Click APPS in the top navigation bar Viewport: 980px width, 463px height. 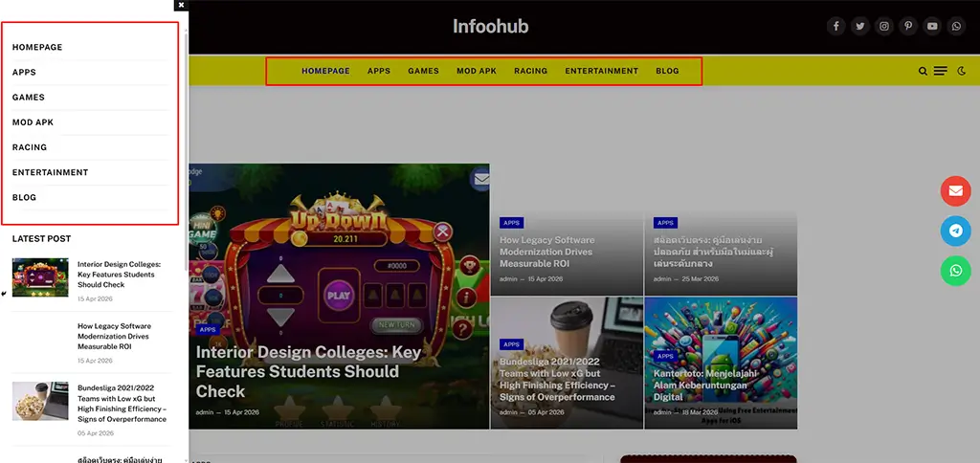click(379, 71)
